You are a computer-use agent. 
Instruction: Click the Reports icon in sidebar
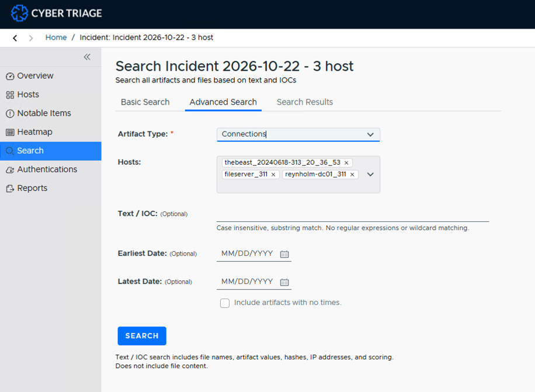click(10, 188)
